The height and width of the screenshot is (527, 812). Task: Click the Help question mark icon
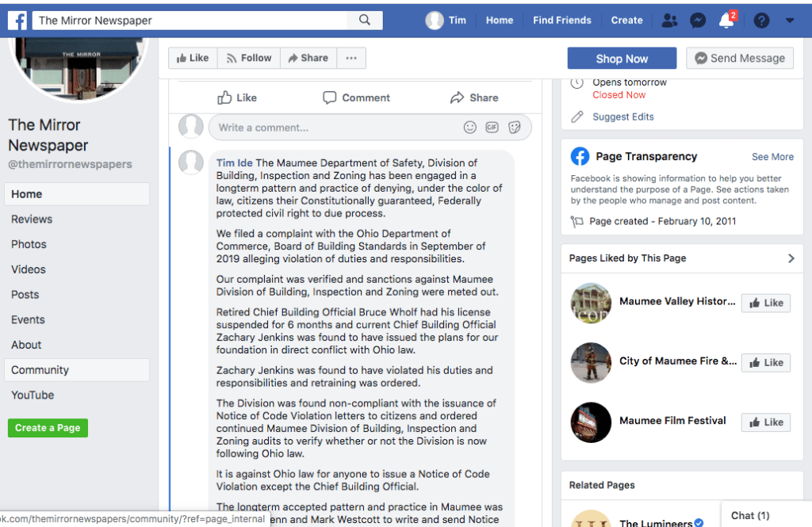click(x=761, y=21)
